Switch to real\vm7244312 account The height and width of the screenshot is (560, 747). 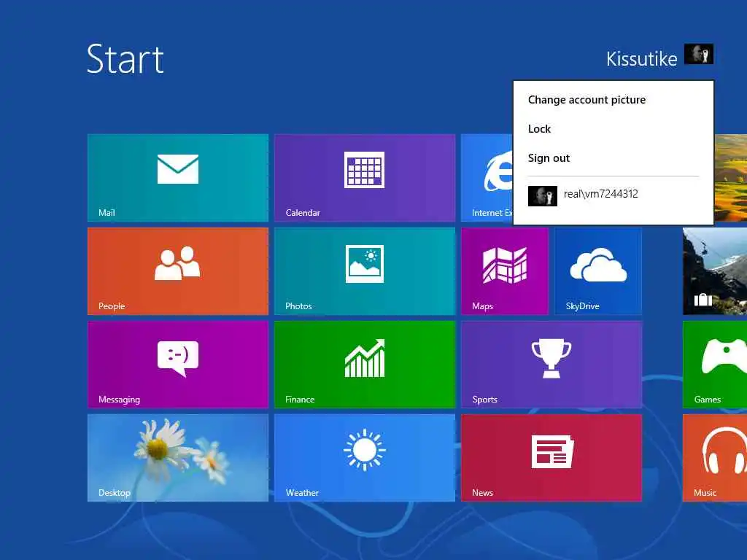[x=613, y=195]
